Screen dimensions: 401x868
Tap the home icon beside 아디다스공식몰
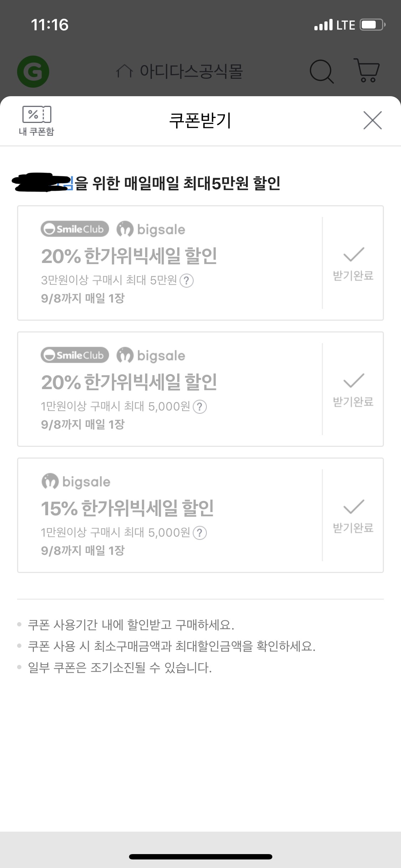tap(124, 71)
